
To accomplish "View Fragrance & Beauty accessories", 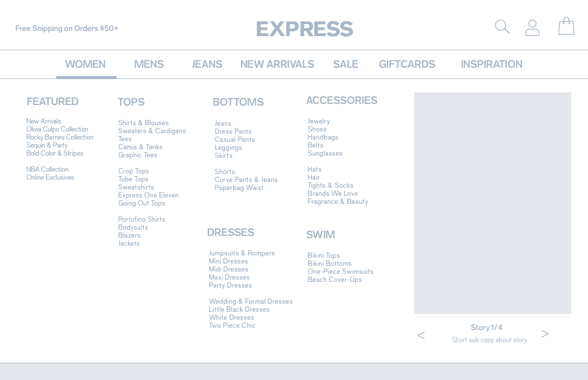I will point(338,201).
